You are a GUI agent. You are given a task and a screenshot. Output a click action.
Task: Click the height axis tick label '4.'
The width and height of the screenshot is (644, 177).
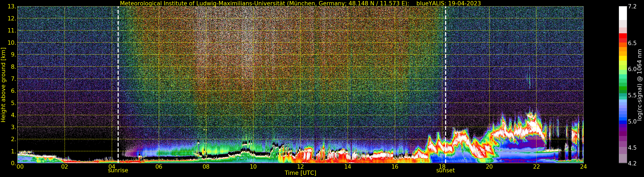coord(14,115)
